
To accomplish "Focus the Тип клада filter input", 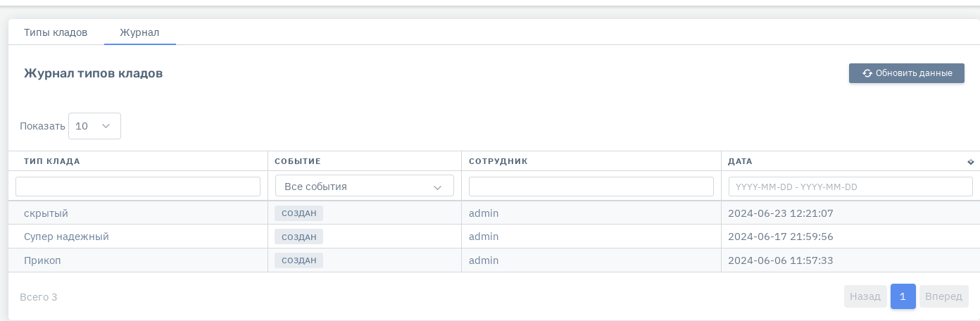I will [x=138, y=187].
